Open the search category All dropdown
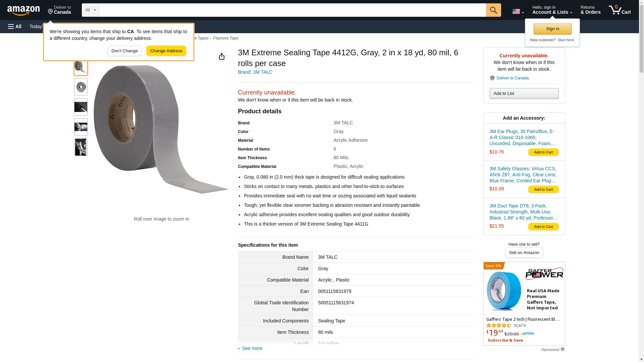 click(91, 10)
